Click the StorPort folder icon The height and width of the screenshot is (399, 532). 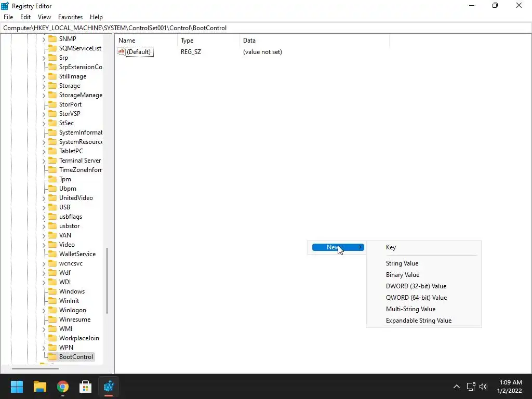point(52,104)
